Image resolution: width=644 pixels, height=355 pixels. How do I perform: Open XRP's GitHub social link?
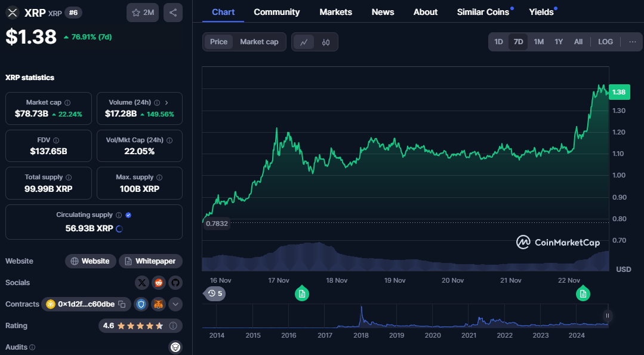click(175, 283)
